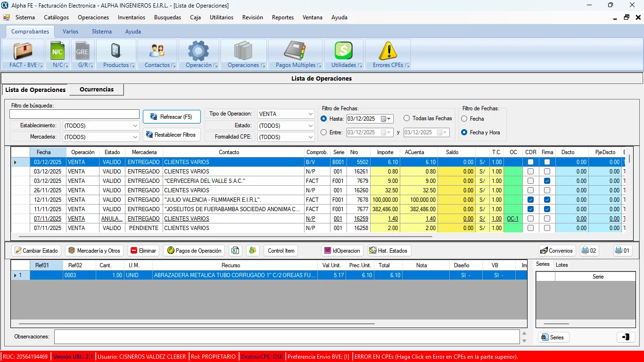Select the Todas las Fechas radio button

click(x=406, y=118)
